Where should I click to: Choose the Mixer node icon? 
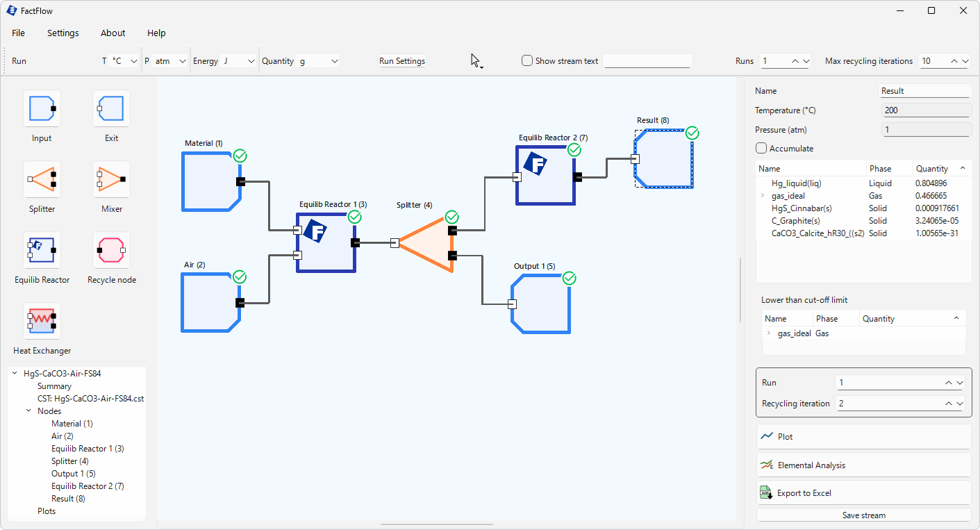(x=111, y=180)
